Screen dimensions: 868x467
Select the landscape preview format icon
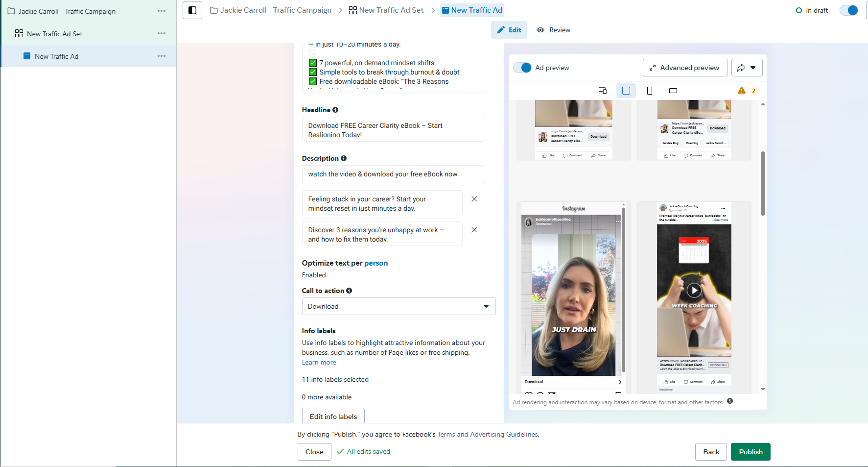point(673,91)
